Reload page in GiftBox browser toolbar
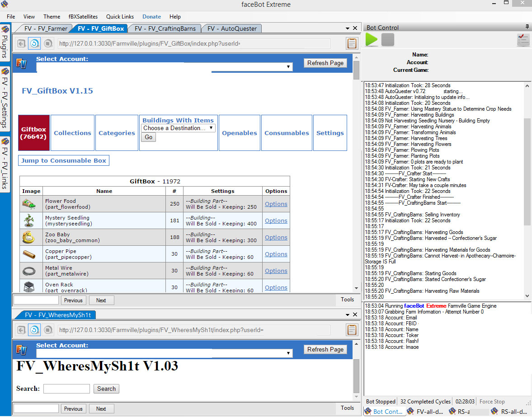Screen dimensions: 532x417 tap(34, 43)
